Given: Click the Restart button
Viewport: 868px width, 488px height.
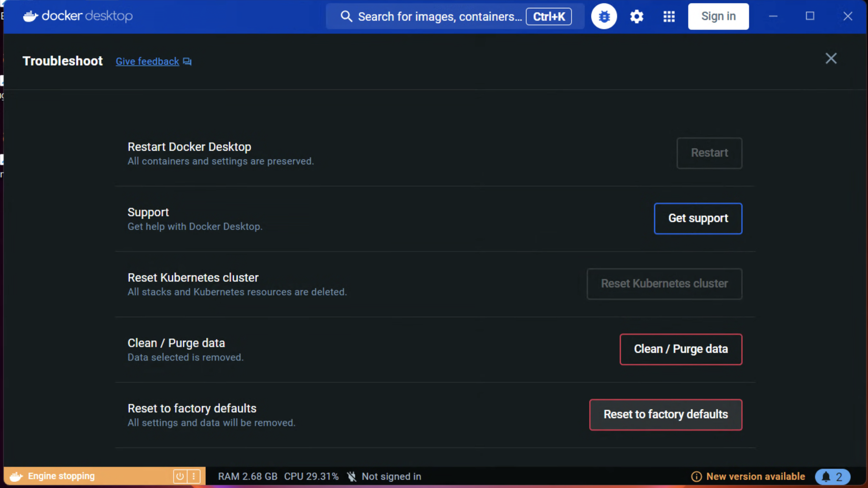Looking at the screenshot, I should pyautogui.click(x=709, y=153).
